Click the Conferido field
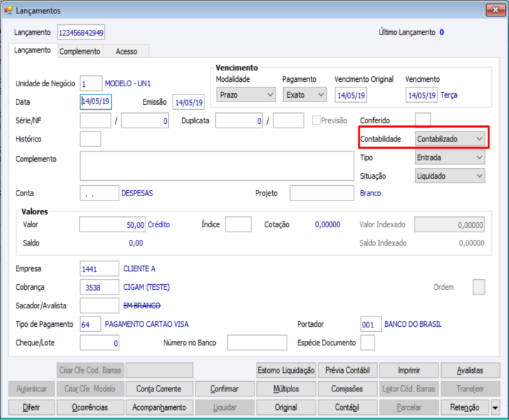The height and width of the screenshot is (420, 509). coord(423,120)
